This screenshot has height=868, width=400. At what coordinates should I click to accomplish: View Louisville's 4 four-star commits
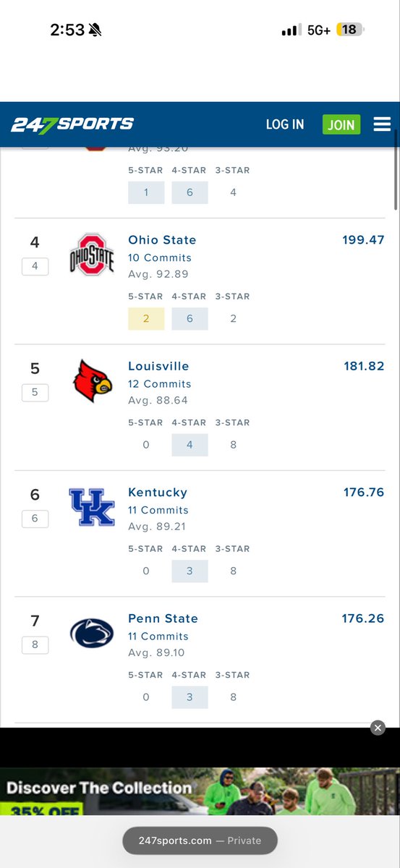[190, 445]
